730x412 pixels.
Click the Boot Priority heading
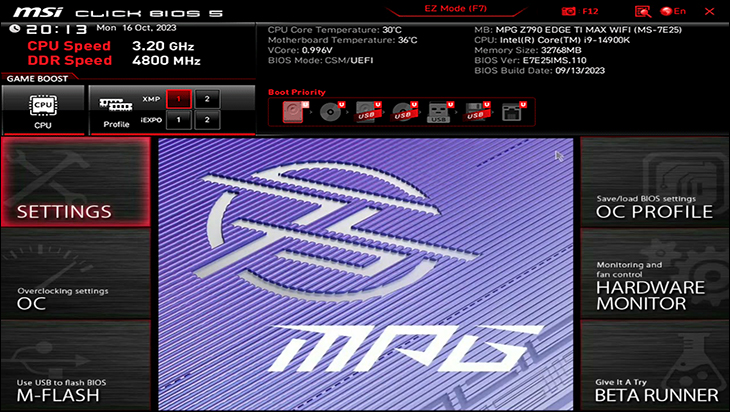click(297, 92)
